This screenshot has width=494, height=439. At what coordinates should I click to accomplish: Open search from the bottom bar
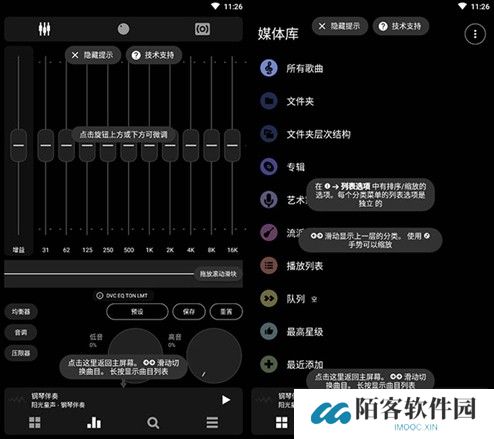153,423
